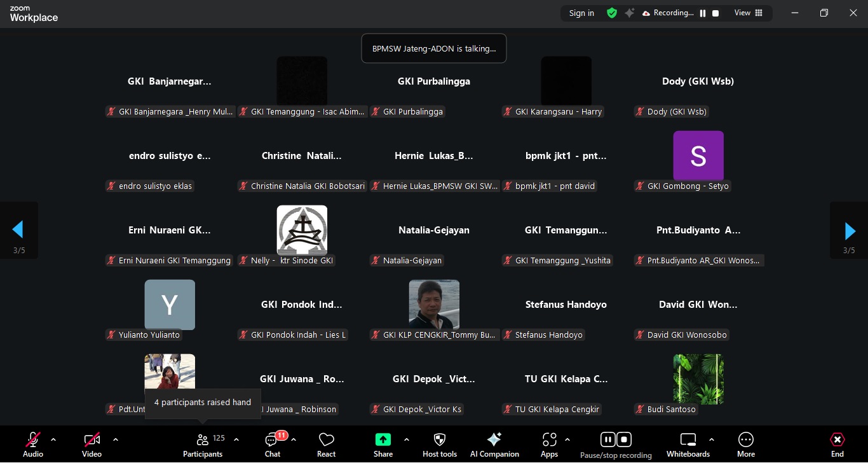The image size is (868, 463).
Task: Go to next gallery page using right arrow
Action: (x=849, y=231)
